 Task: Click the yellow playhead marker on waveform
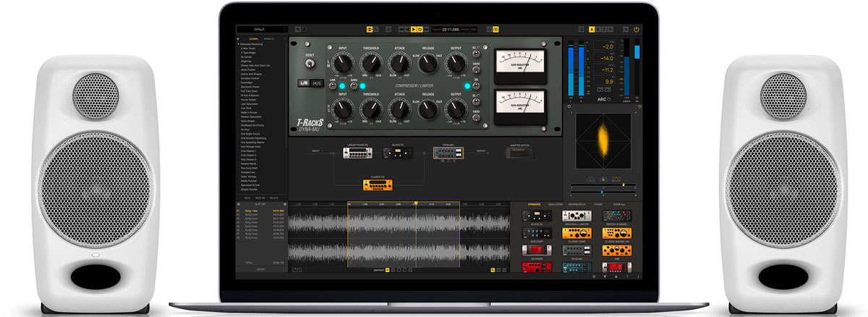tap(415, 203)
